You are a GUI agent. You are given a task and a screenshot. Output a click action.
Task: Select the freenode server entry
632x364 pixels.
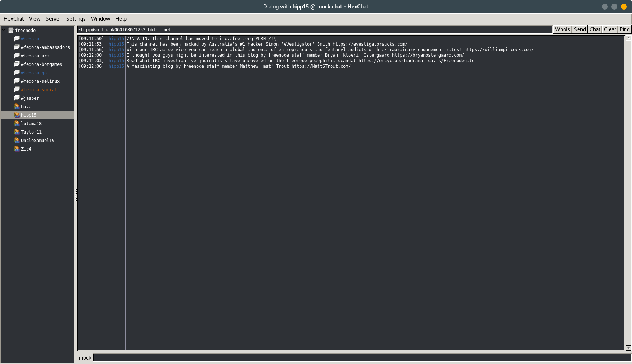point(25,30)
